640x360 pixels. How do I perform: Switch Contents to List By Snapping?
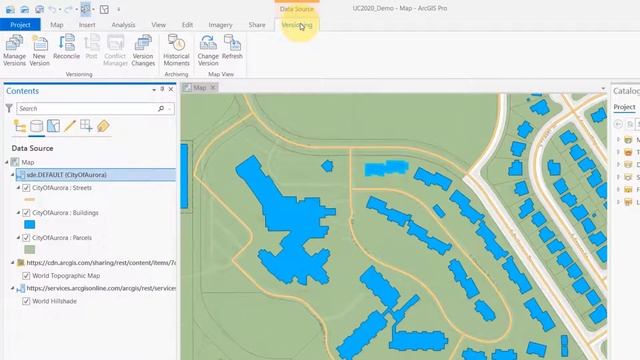coord(86,126)
